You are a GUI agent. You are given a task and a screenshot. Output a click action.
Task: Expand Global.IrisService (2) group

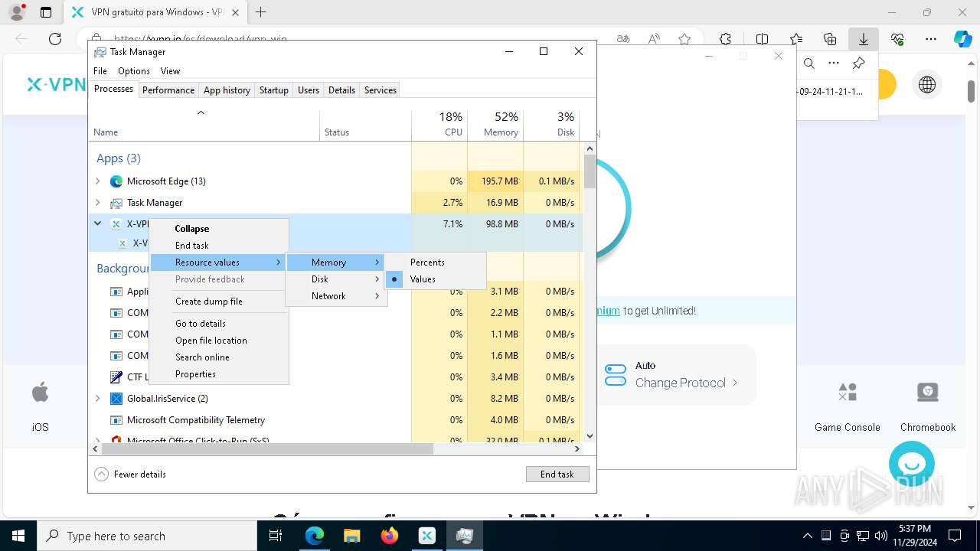pos(97,399)
